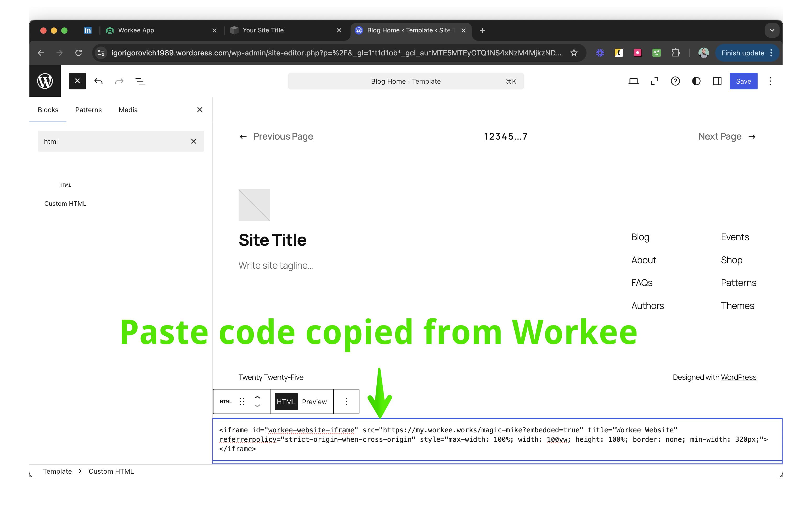Go back in the browser

pos(41,53)
